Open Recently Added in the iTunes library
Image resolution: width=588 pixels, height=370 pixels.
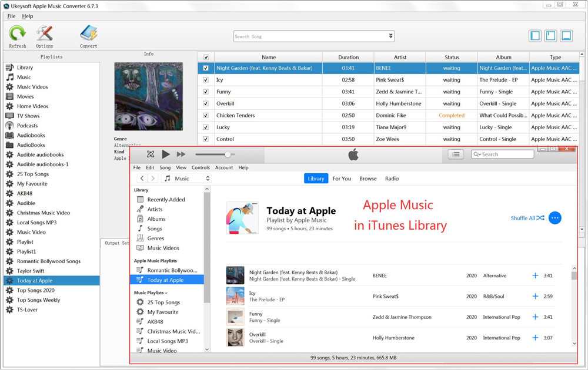(167, 200)
